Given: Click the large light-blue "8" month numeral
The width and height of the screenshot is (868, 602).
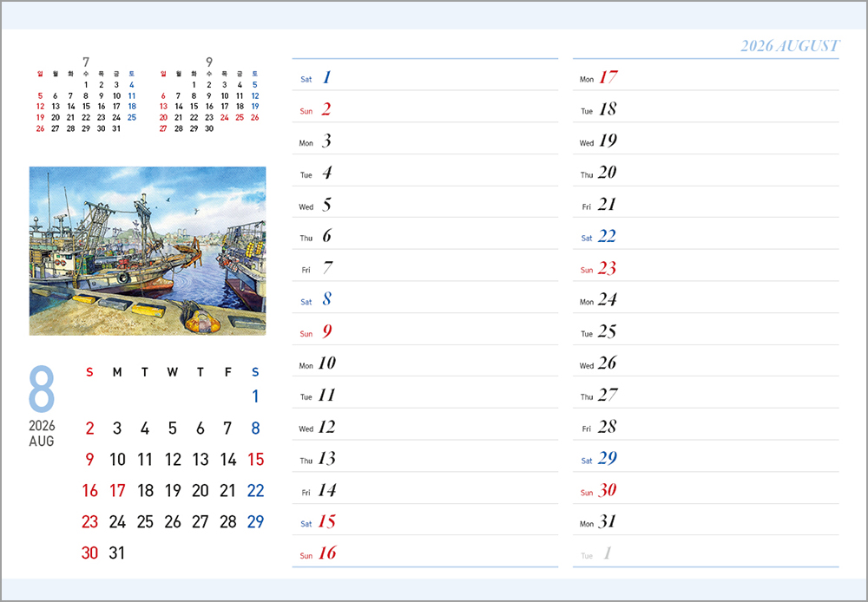Looking at the screenshot, I should click(x=42, y=389).
